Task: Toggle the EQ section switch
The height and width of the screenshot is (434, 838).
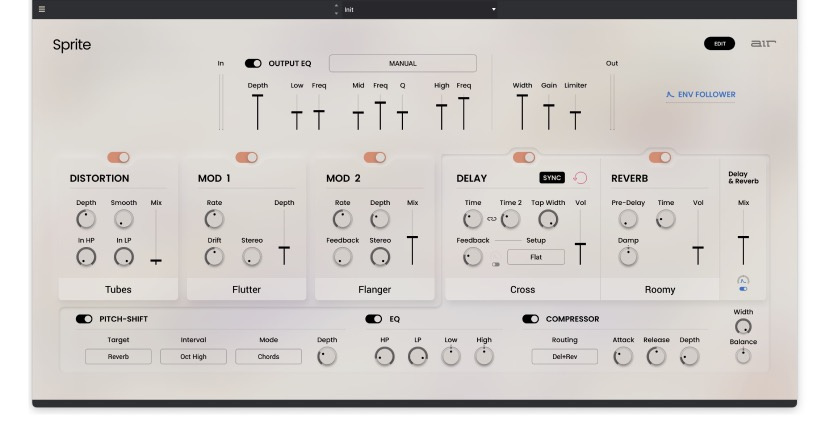Action: (374, 319)
